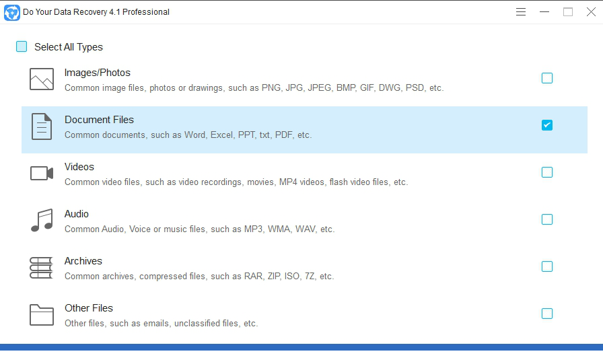Select the Videos title text
This screenshot has width=603, height=364.
pos(79,167)
